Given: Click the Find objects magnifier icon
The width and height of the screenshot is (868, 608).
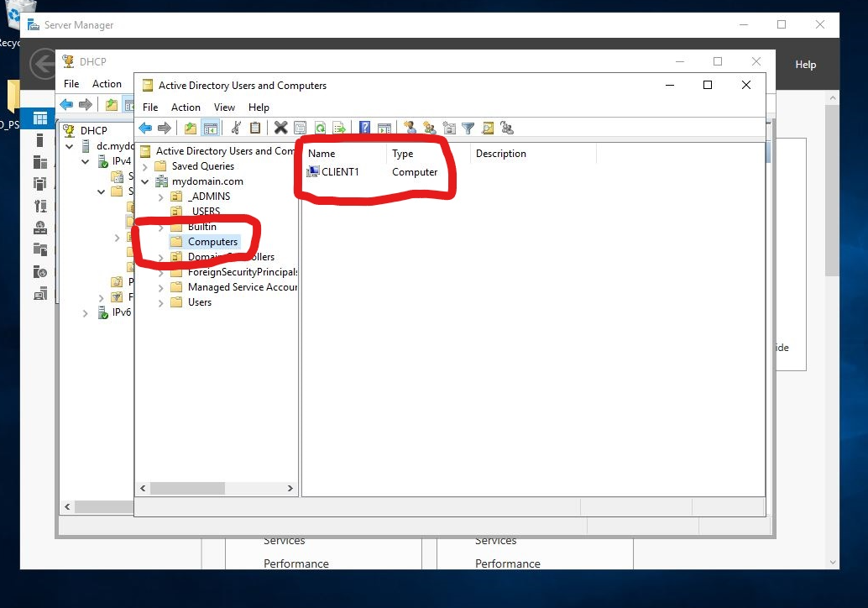Looking at the screenshot, I should (x=487, y=128).
